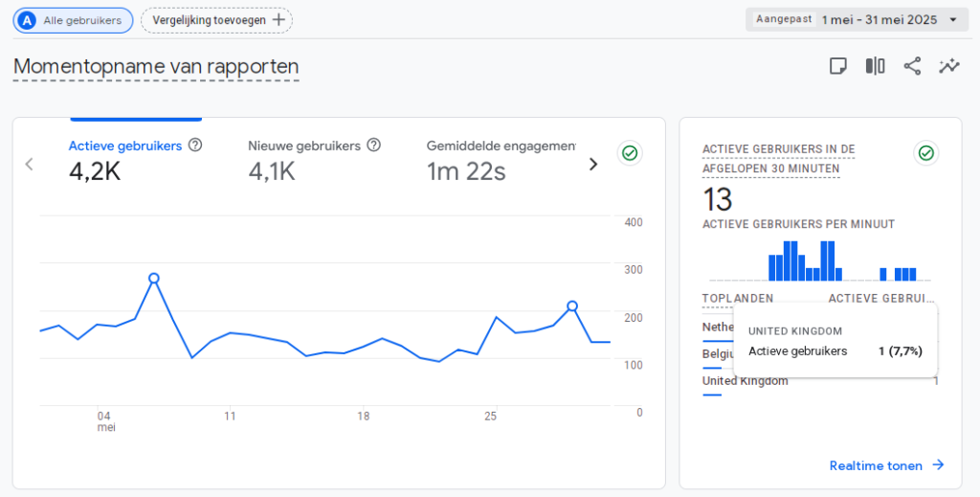This screenshot has width=980, height=497.
Task: Click the 04 mei axis label
Action: coord(105,422)
